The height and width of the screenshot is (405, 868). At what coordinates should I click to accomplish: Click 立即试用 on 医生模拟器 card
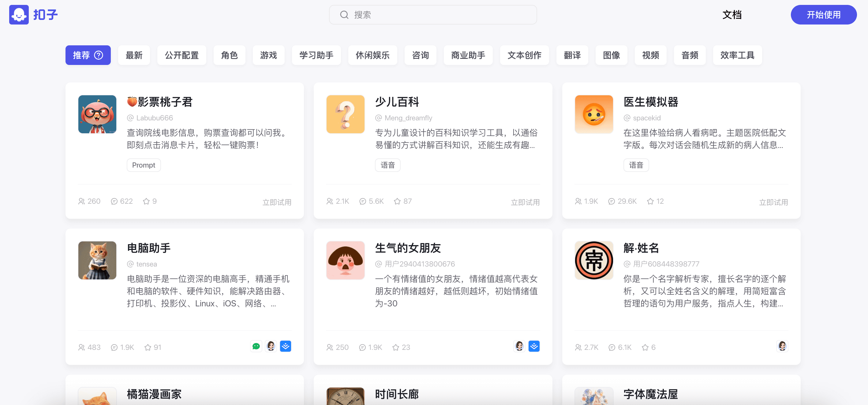coord(773,202)
